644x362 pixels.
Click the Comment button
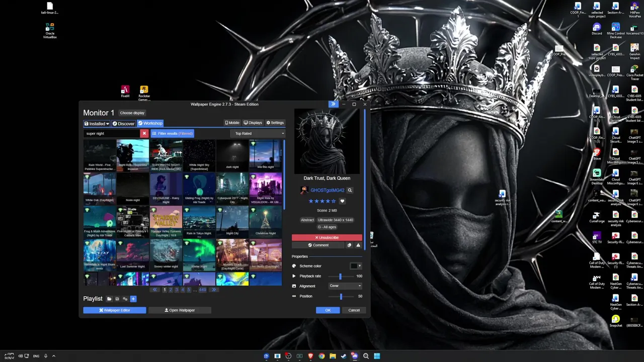pos(318,245)
